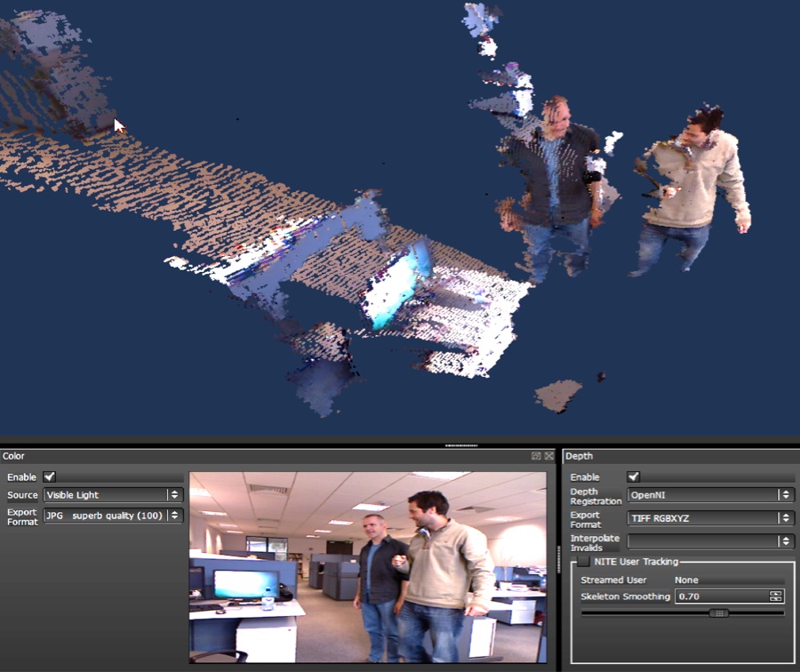Viewport: 800px width, 672px height.
Task: Toggle the Color panel Enable checkbox
Action: [x=50, y=476]
